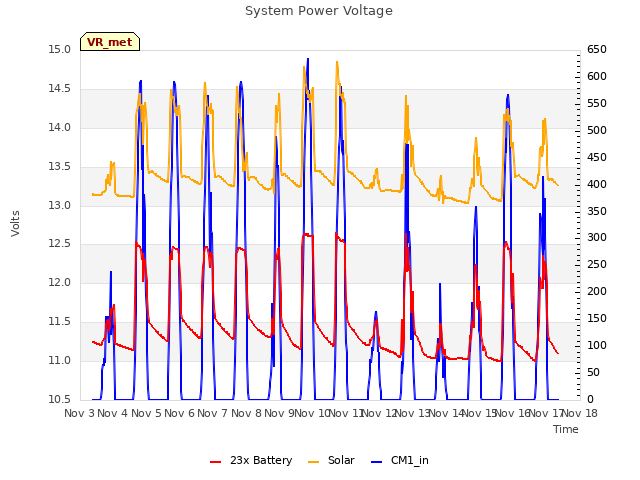The image size is (640, 480).
Task: Click the Nov 5 date tick label
Action: tap(147, 413)
